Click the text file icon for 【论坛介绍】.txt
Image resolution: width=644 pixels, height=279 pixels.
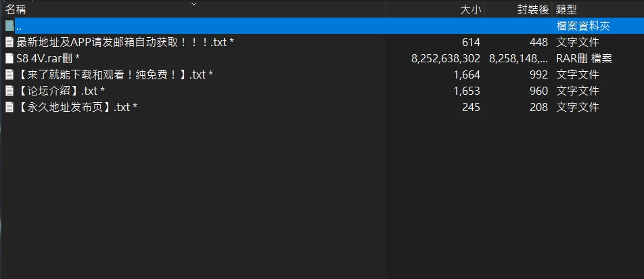click(x=9, y=91)
